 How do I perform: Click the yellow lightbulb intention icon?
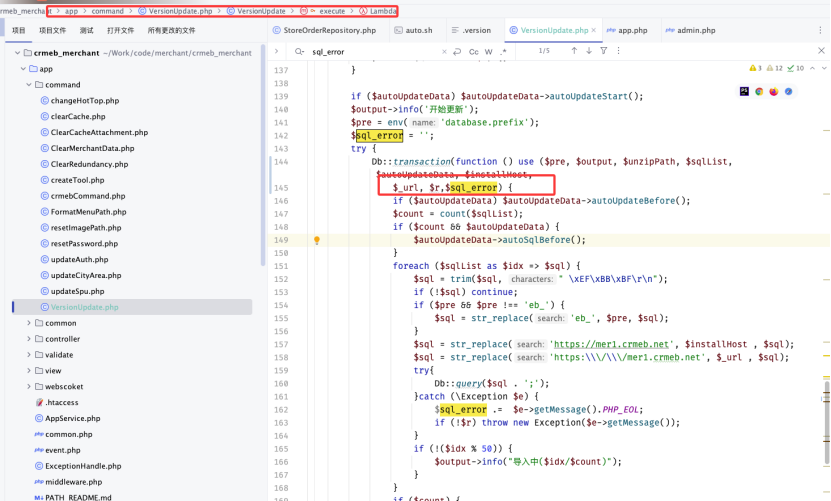(317, 240)
